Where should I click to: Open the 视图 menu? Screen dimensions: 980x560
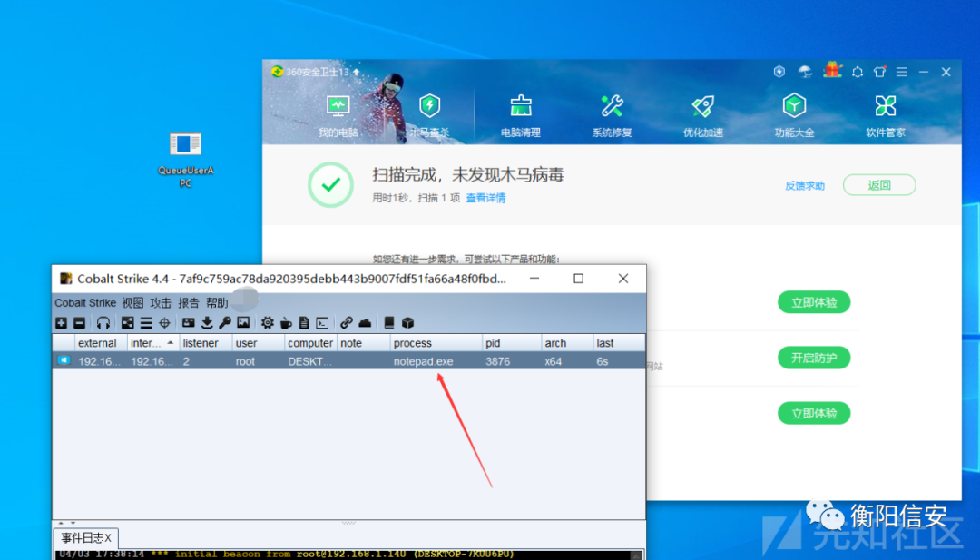[132, 302]
